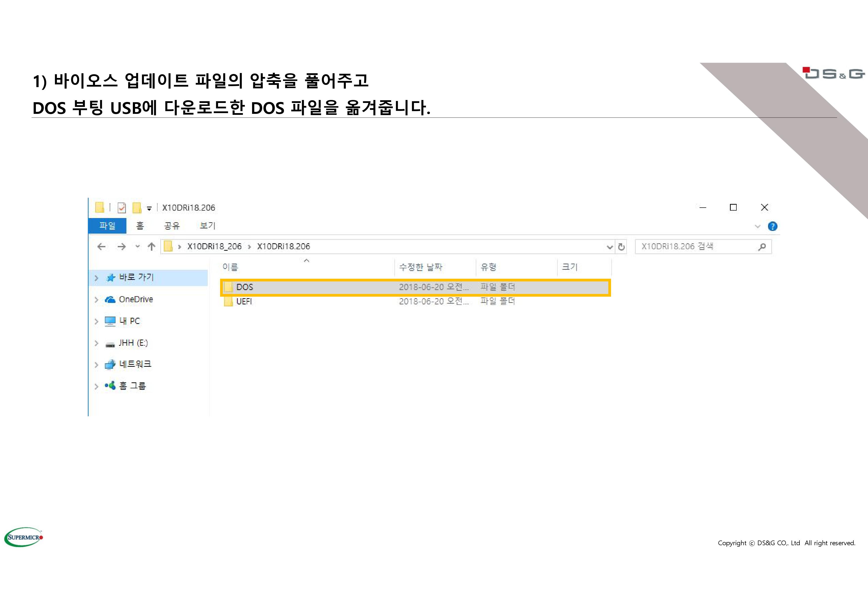The height and width of the screenshot is (614, 868).
Task: Click the Forward navigation arrow
Action: click(121, 247)
